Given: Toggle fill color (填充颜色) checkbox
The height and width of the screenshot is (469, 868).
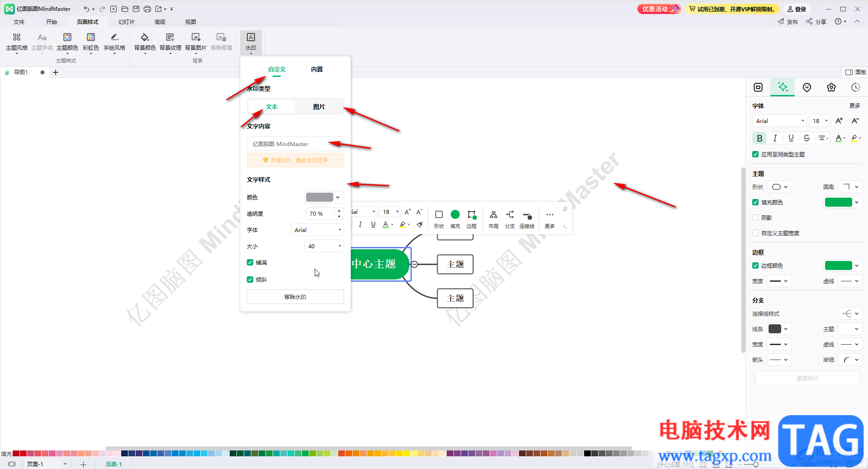Looking at the screenshot, I should tap(755, 202).
